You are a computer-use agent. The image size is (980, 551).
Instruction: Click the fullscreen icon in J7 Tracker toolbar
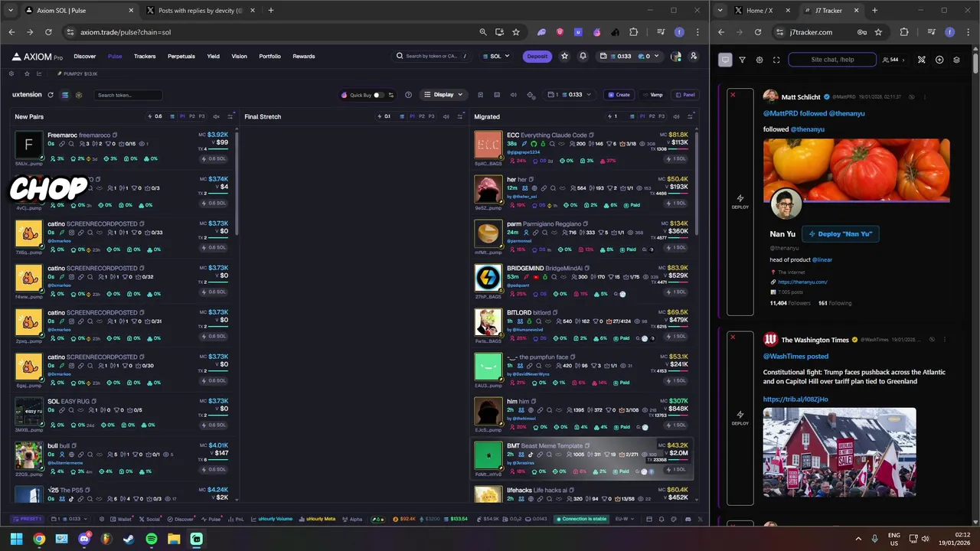[776, 60]
